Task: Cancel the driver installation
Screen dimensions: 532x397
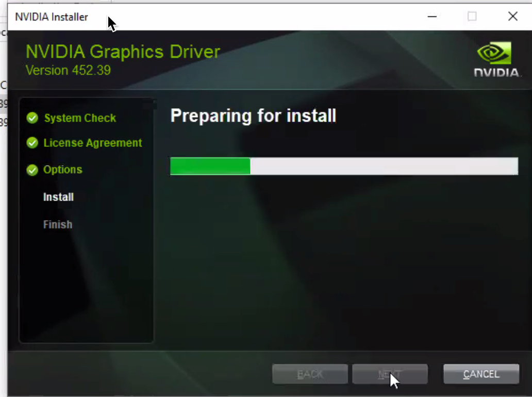Action: point(481,374)
